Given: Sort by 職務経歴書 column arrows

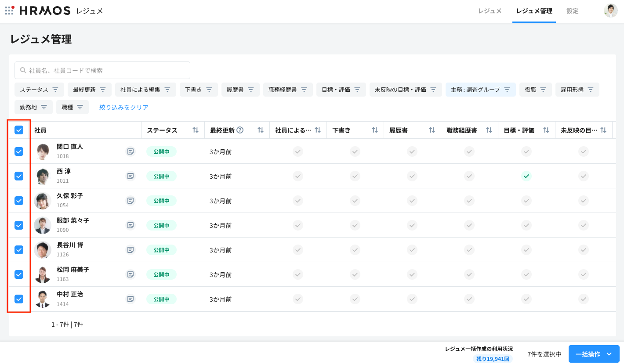Looking at the screenshot, I should tap(489, 130).
